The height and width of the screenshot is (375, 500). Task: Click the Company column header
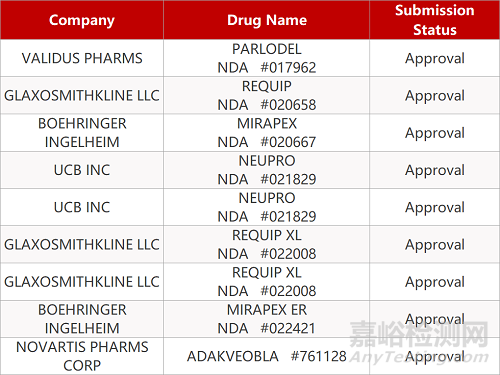pyautogui.click(x=82, y=20)
